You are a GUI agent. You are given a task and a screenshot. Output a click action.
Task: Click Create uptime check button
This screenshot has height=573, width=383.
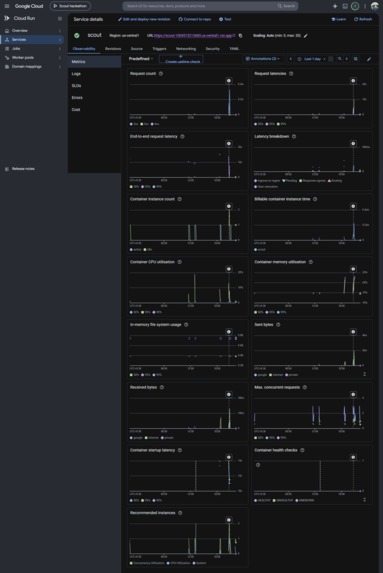coord(181,59)
